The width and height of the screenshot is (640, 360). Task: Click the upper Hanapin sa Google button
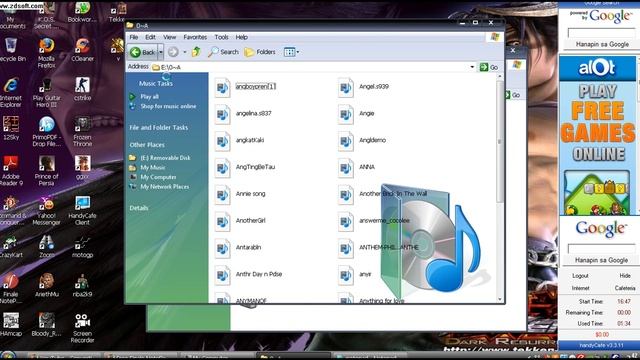pyautogui.click(x=602, y=44)
